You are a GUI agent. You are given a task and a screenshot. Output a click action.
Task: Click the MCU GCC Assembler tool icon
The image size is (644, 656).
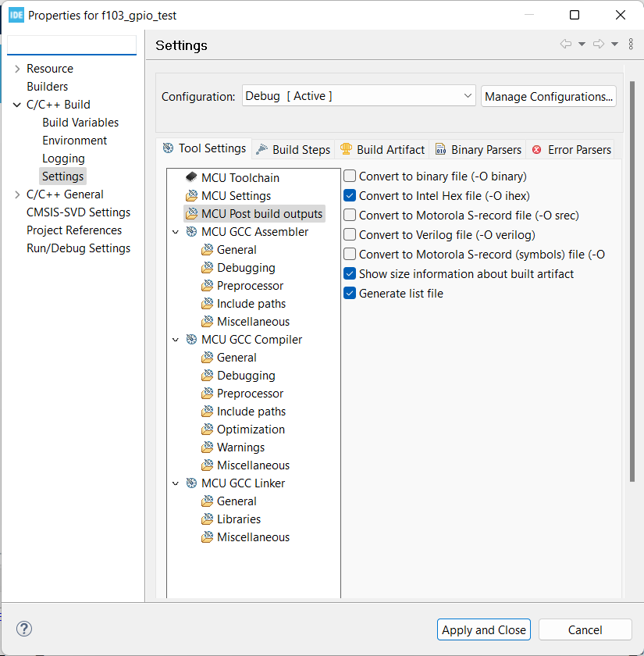(191, 231)
